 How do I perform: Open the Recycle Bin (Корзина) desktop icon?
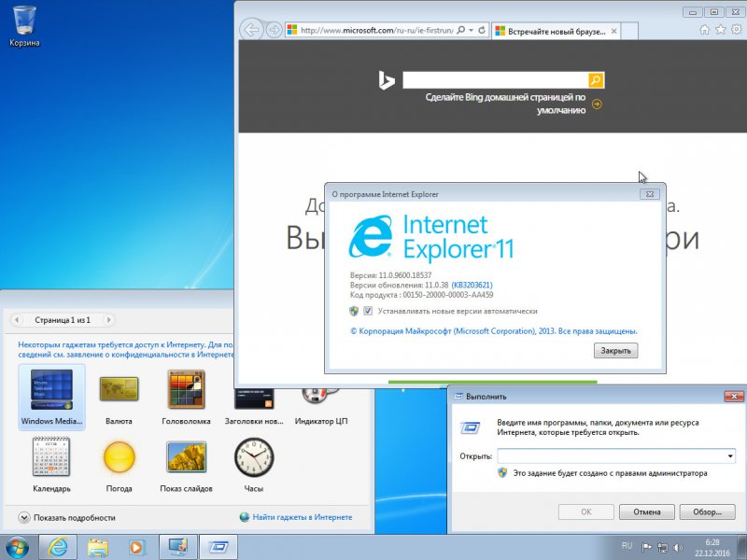pyautogui.click(x=24, y=26)
